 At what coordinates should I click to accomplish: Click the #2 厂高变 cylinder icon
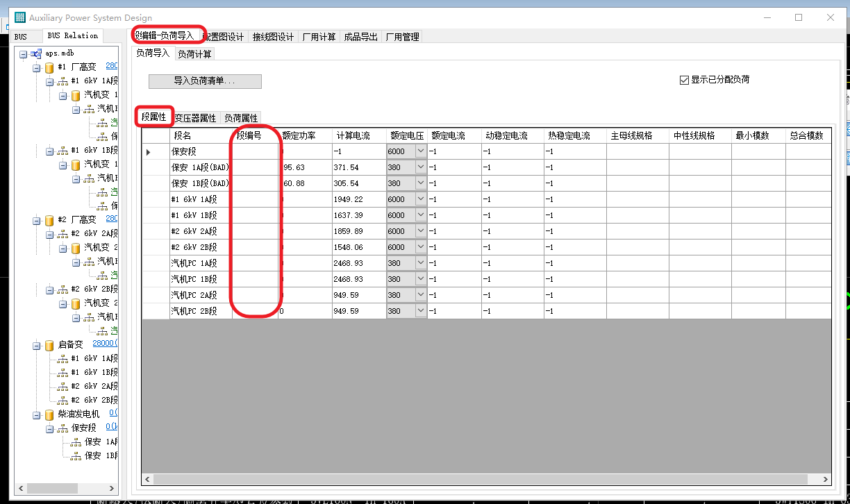tap(49, 220)
